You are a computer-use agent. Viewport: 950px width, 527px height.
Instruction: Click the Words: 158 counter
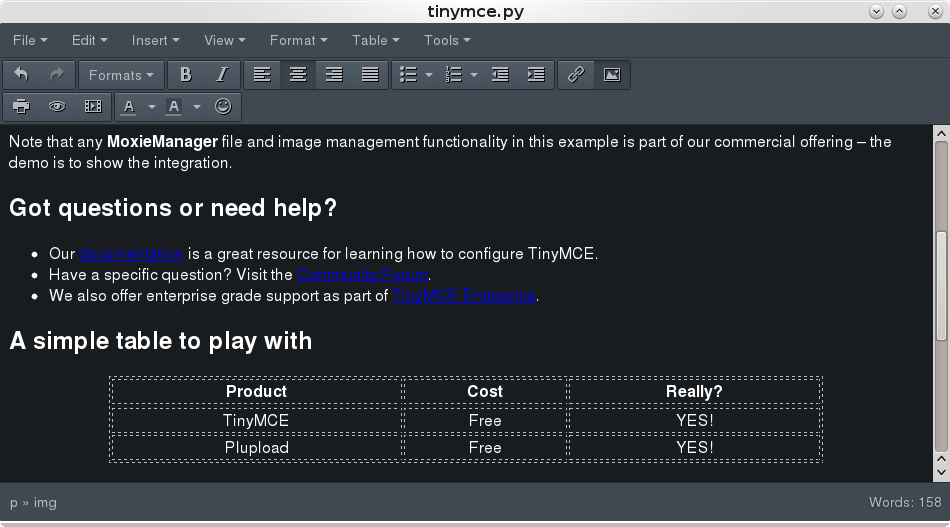click(x=905, y=502)
